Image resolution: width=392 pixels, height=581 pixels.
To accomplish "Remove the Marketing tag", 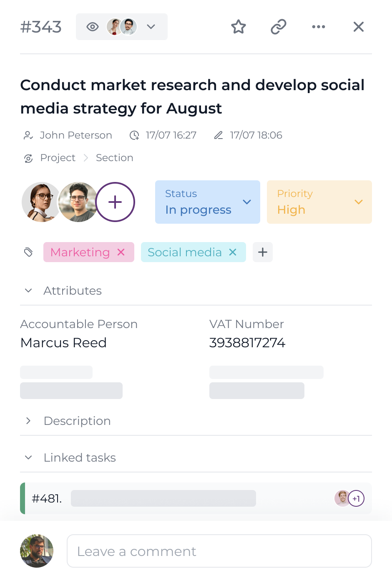I will coord(121,252).
